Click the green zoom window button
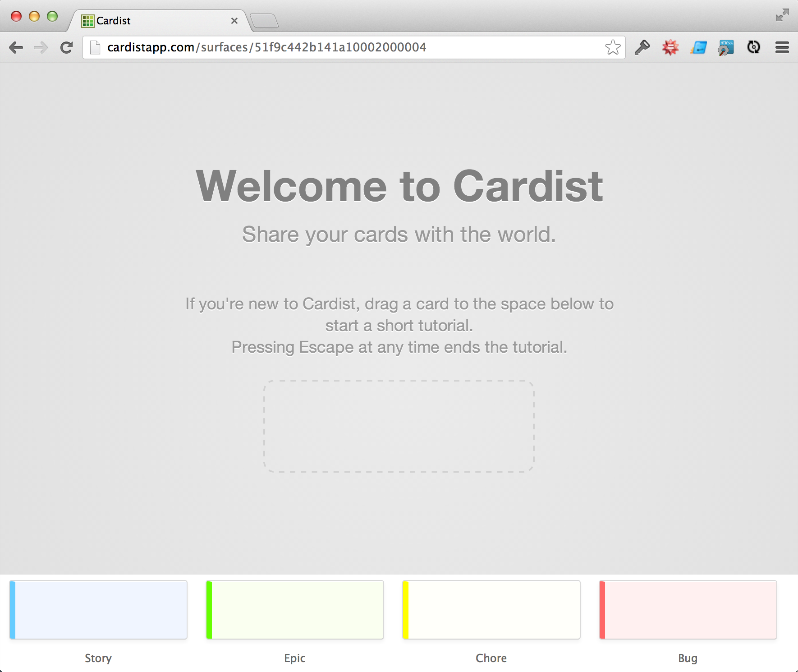 pos(52,16)
